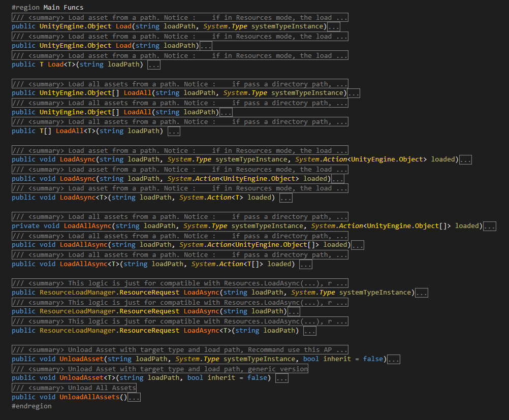
Task: Click the 'private' keyword before LoadAllAsync
Action: pos(25,226)
